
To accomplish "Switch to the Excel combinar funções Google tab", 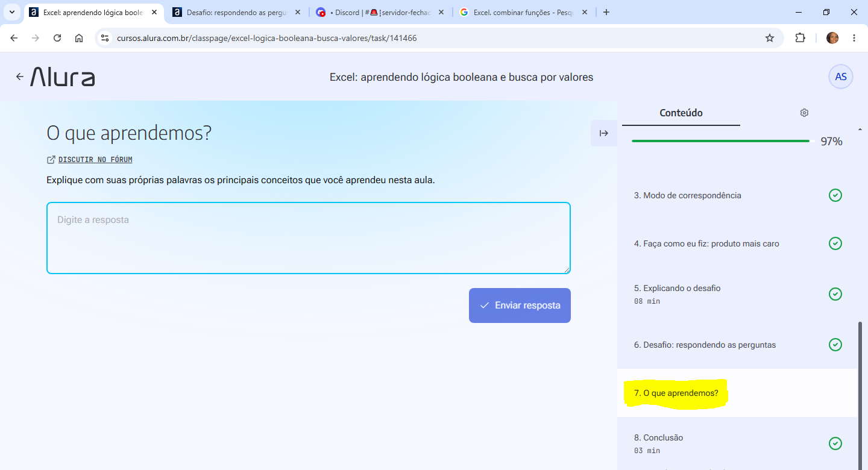I will (523, 12).
